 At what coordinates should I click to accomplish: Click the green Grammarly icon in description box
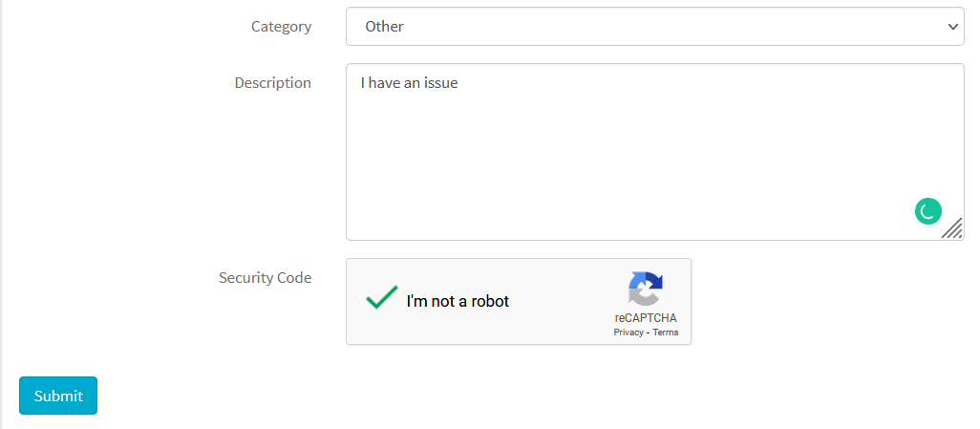click(928, 211)
